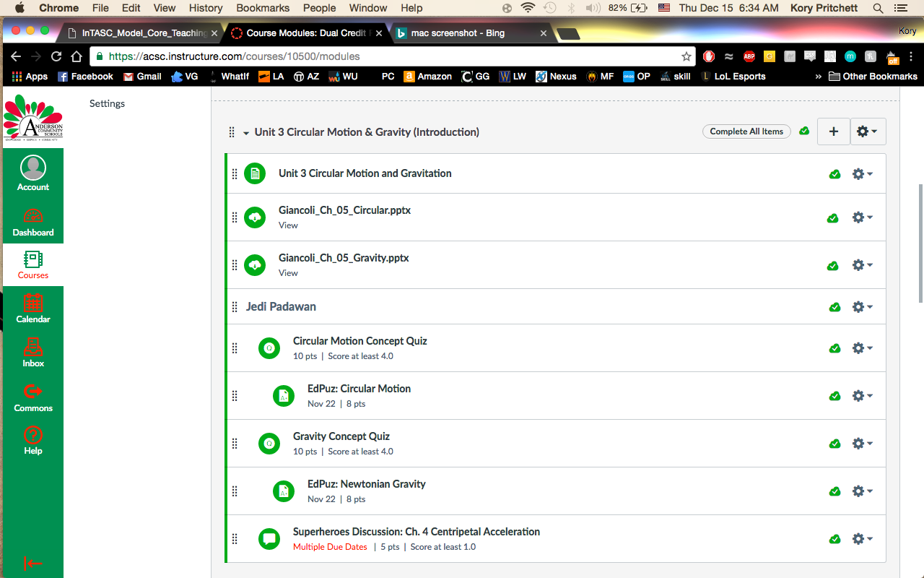Open the Canvas Inbox

pos(33,353)
